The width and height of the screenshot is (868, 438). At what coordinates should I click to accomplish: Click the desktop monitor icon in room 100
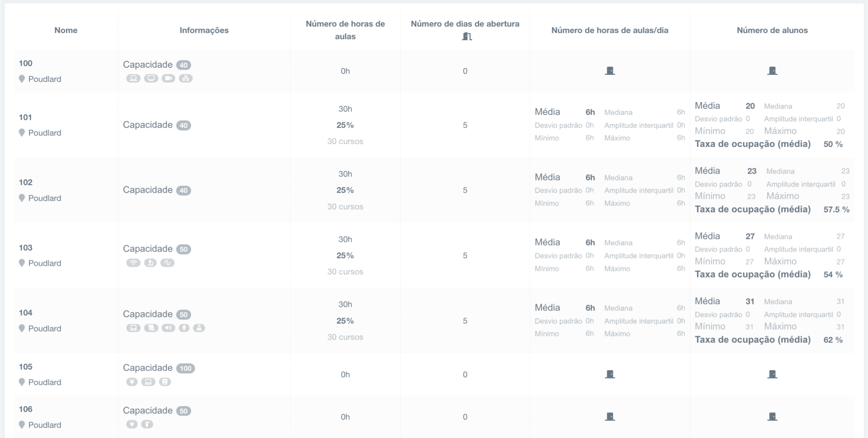pyautogui.click(x=151, y=78)
